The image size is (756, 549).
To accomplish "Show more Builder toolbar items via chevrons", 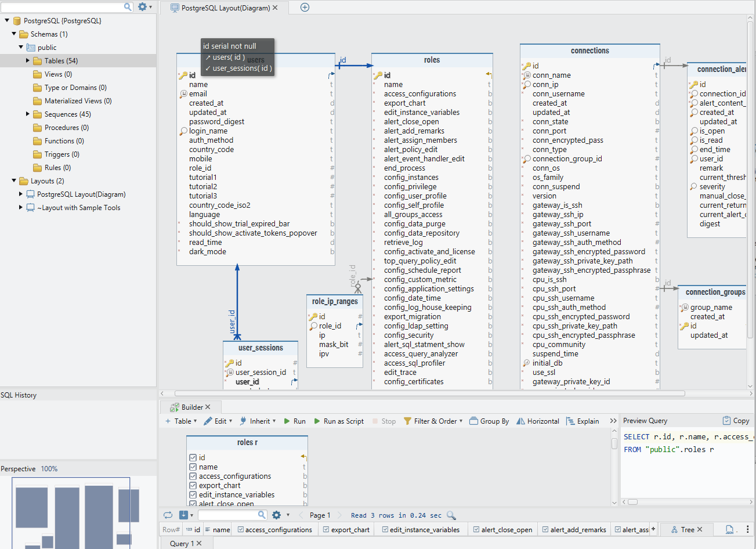I will [x=613, y=421].
